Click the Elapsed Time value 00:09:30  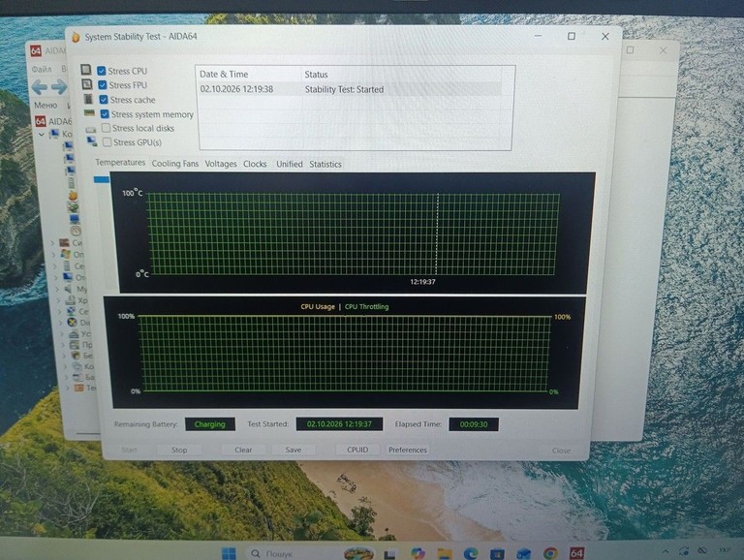coord(474,424)
